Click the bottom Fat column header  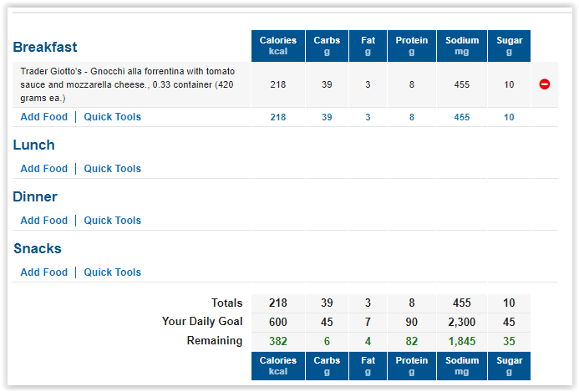368,366
